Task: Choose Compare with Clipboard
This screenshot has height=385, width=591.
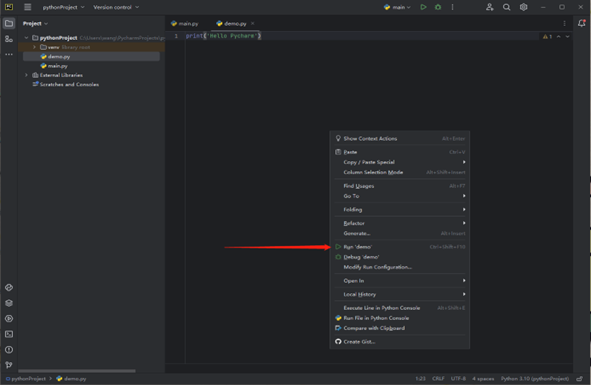Action: pos(400,328)
